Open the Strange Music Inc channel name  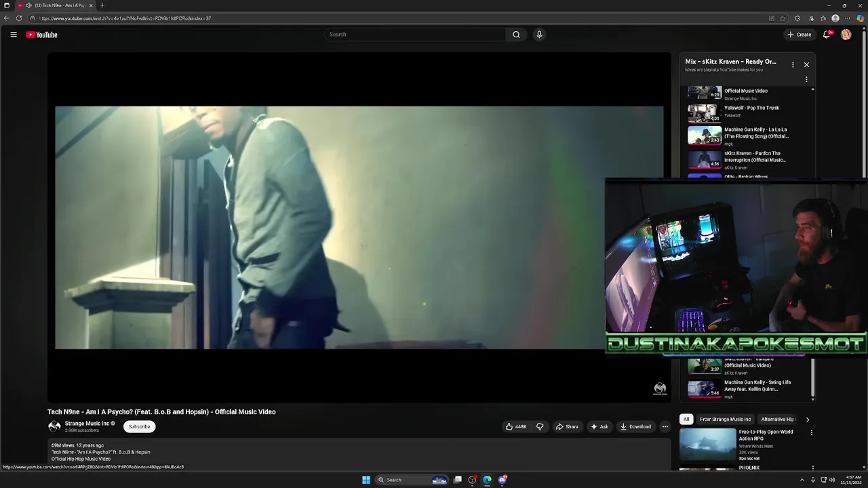click(87, 424)
